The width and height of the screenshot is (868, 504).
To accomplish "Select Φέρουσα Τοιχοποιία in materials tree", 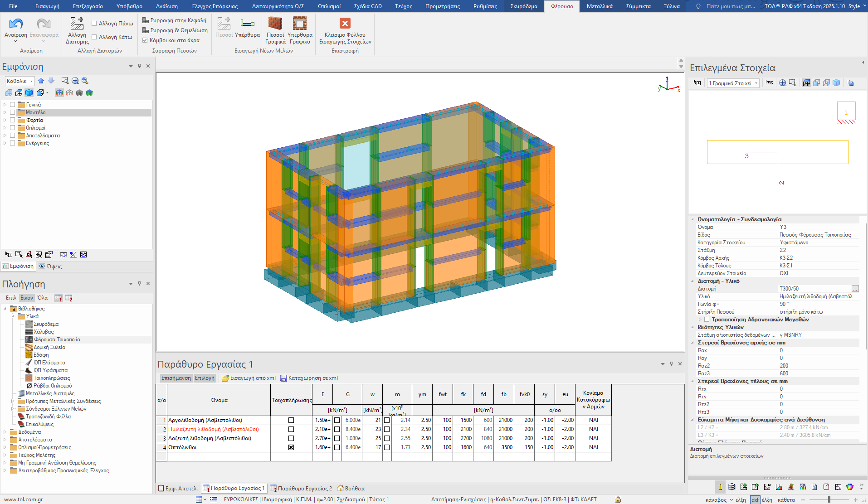I will click(x=57, y=339).
